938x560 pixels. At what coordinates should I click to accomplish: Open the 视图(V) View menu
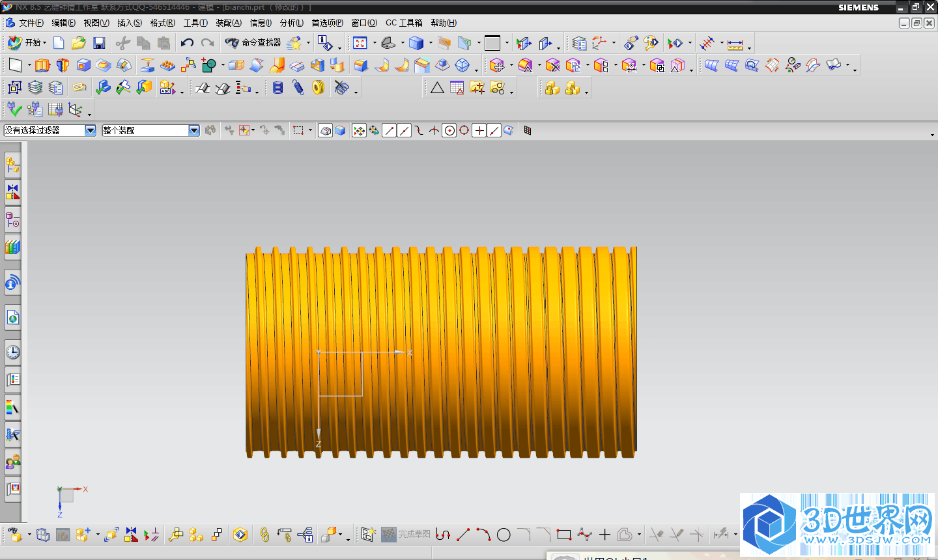(x=96, y=23)
